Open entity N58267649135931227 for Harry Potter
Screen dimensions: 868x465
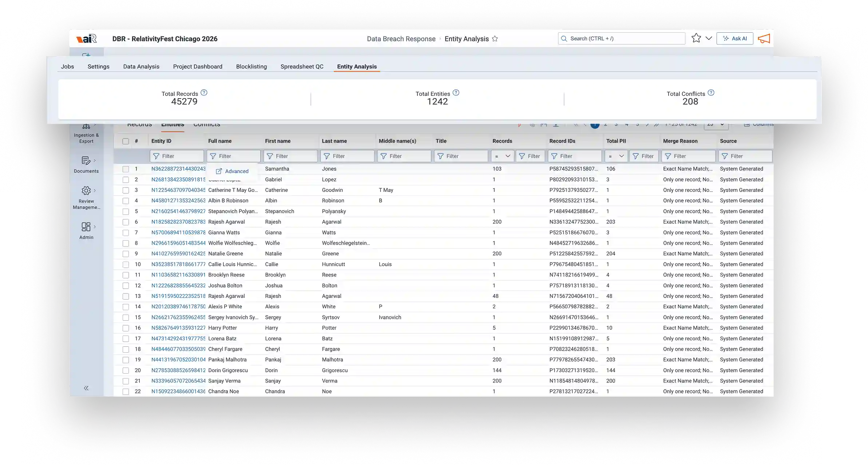tap(178, 328)
